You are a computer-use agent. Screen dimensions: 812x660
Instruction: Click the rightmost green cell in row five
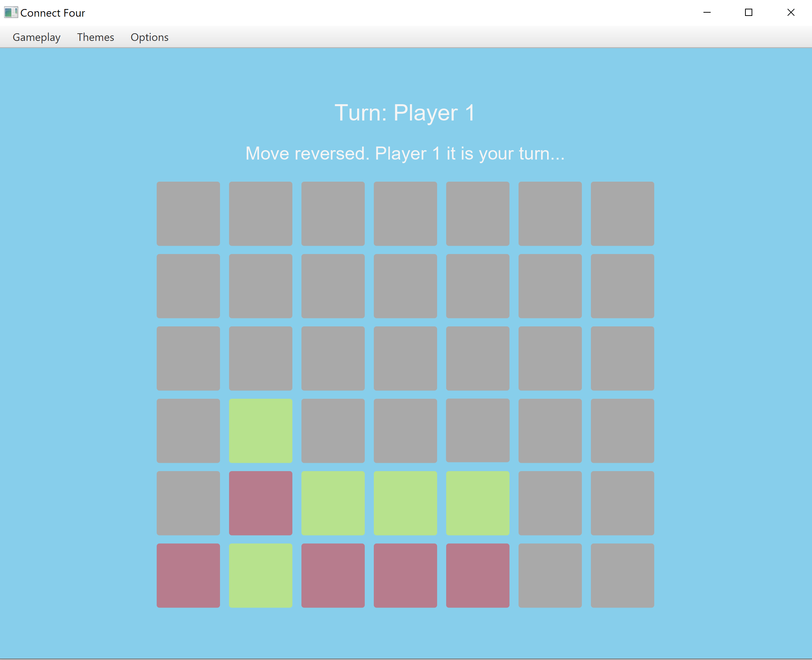[478, 503]
